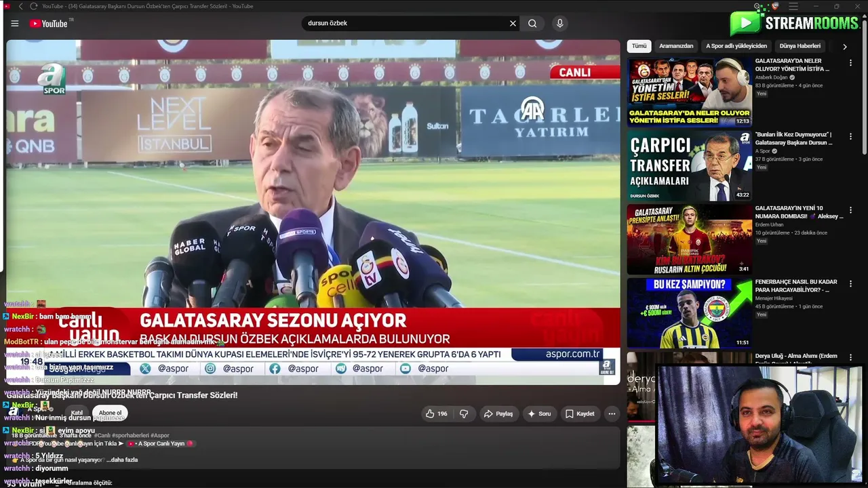Subscribe using the 'Abone ol' button
This screenshot has width=868, height=488.
110,413
